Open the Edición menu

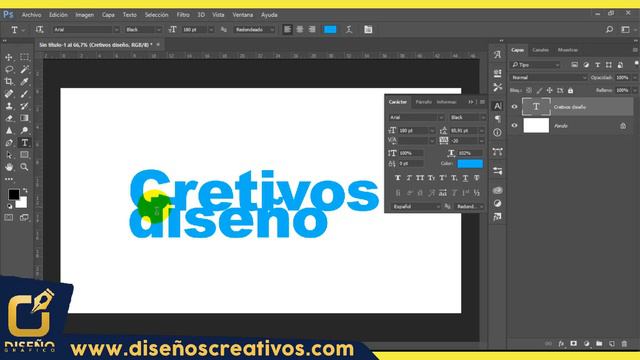point(58,15)
